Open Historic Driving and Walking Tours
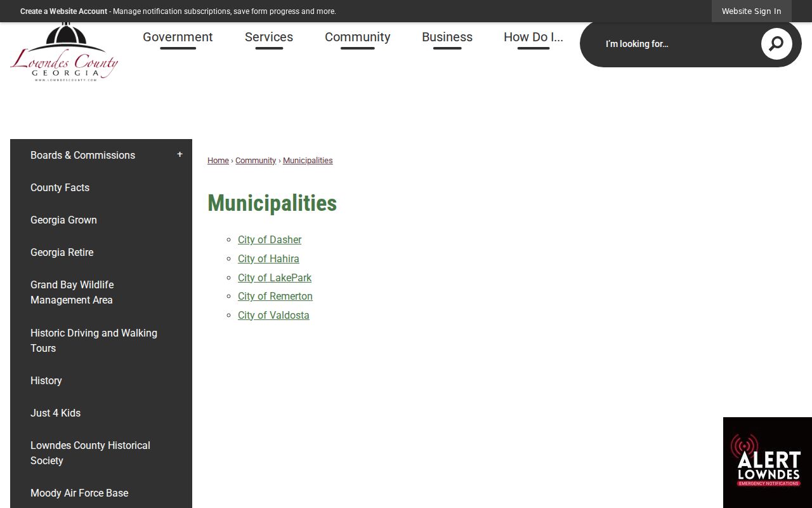 [x=94, y=341]
